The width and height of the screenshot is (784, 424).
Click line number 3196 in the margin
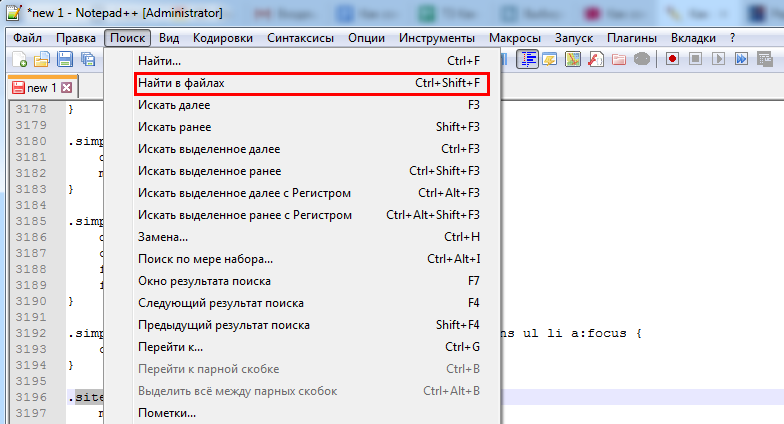coord(30,397)
